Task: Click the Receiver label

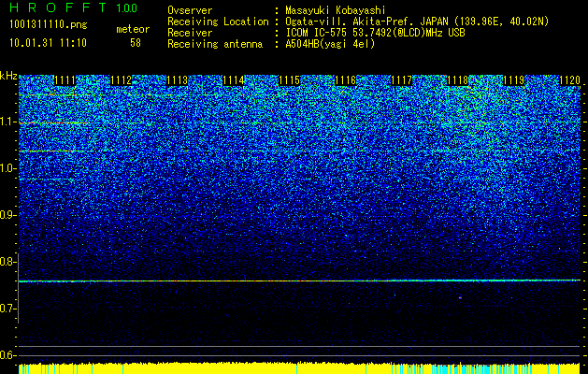Action: (x=190, y=33)
